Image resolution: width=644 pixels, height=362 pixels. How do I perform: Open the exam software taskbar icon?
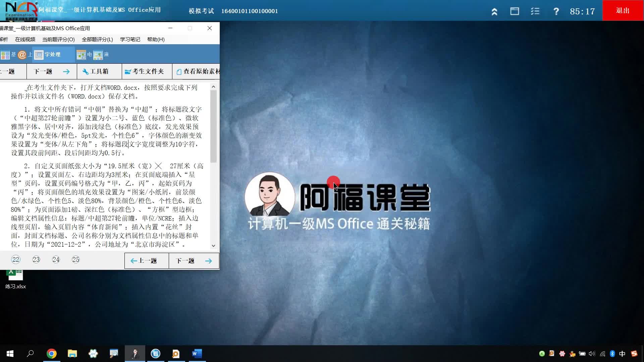(135, 354)
